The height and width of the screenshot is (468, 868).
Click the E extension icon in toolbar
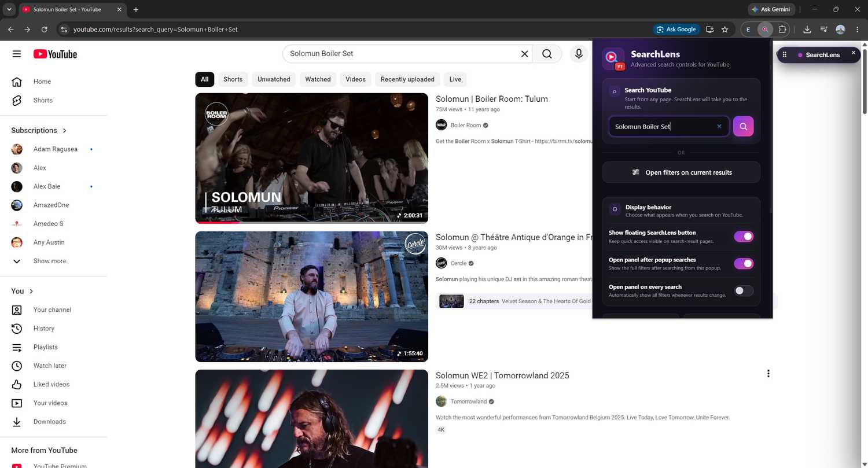(x=748, y=30)
